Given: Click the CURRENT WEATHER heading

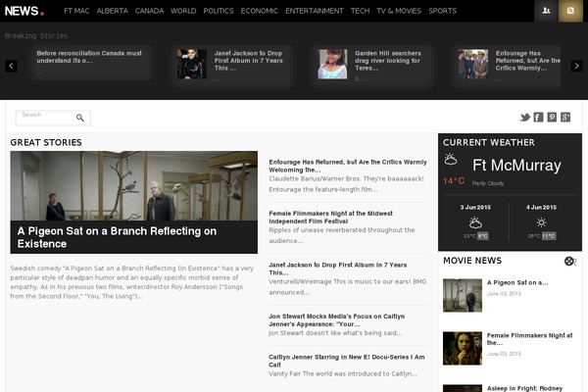Looking at the screenshot, I should (x=489, y=142).
